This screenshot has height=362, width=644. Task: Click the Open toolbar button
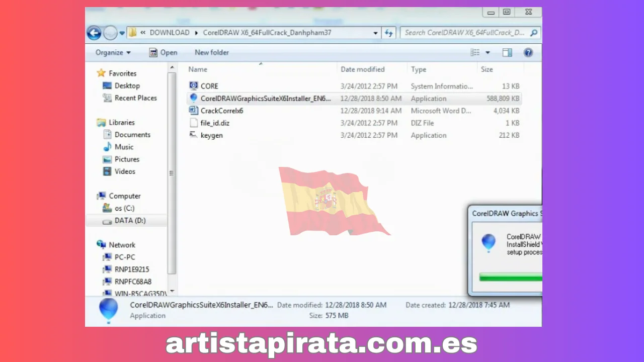pyautogui.click(x=163, y=52)
